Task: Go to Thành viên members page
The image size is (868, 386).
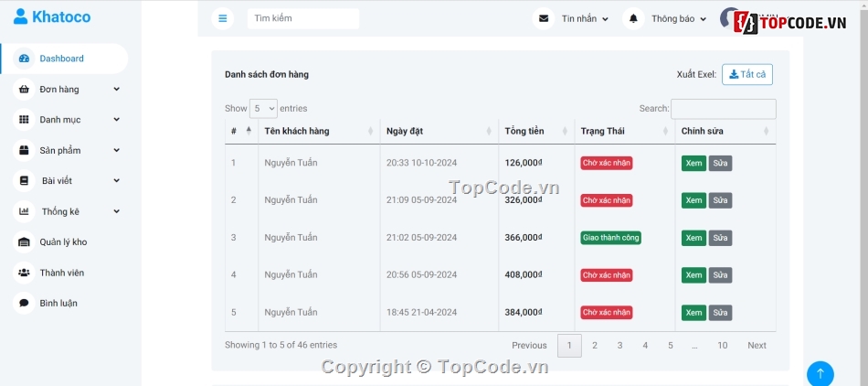Action: [x=61, y=273]
